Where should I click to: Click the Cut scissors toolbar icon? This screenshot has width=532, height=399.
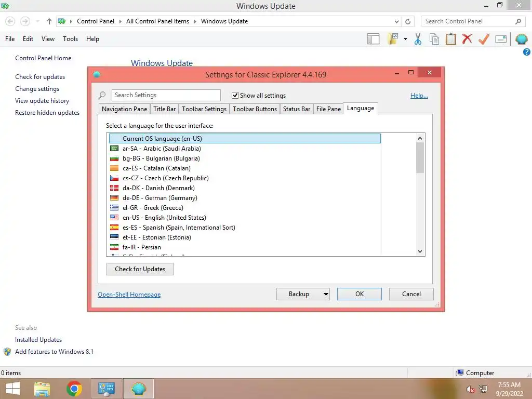[418, 39]
